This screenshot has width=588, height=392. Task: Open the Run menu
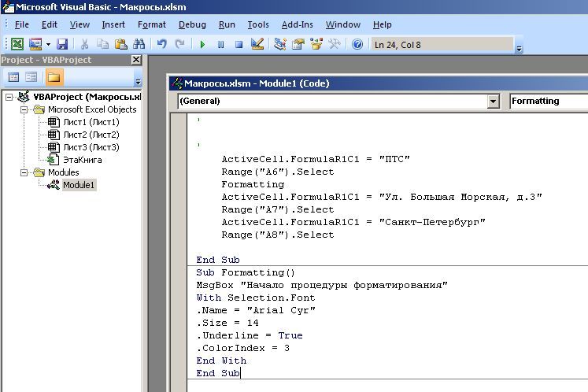(227, 24)
